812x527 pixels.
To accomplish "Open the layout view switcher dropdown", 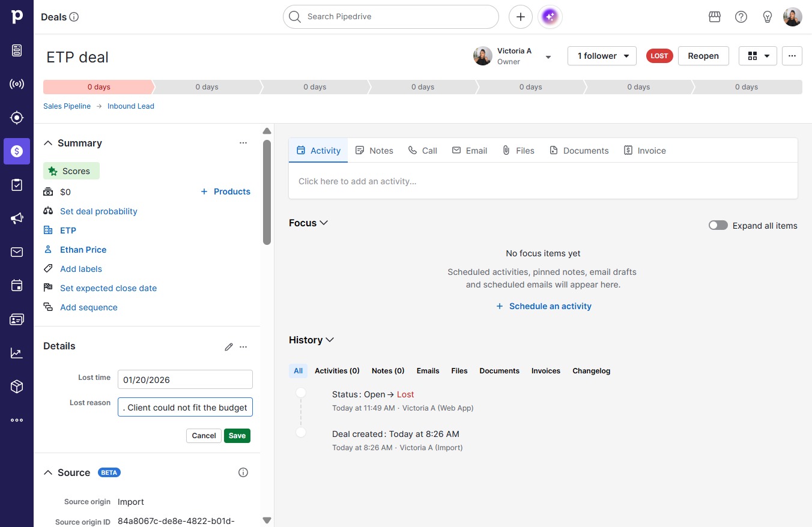I will (758, 56).
